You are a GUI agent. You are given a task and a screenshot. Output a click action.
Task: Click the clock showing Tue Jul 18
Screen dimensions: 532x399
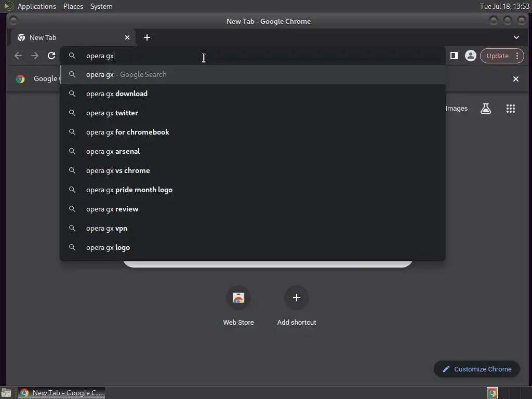coord(504,6)
